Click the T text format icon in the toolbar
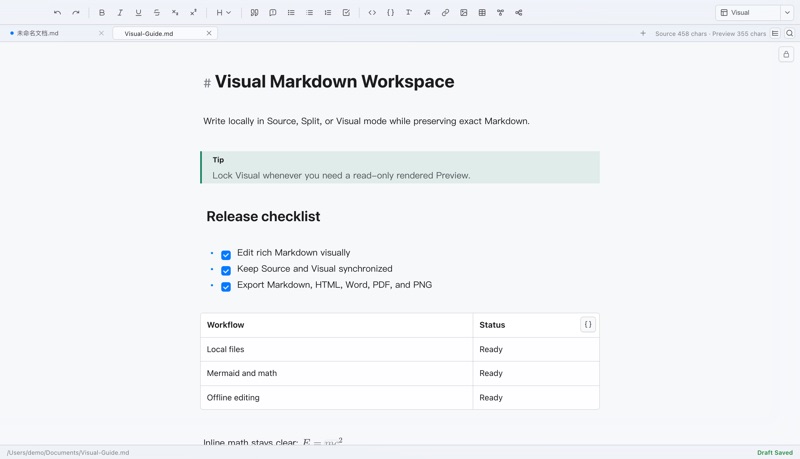800x459 pixels. 409,13
